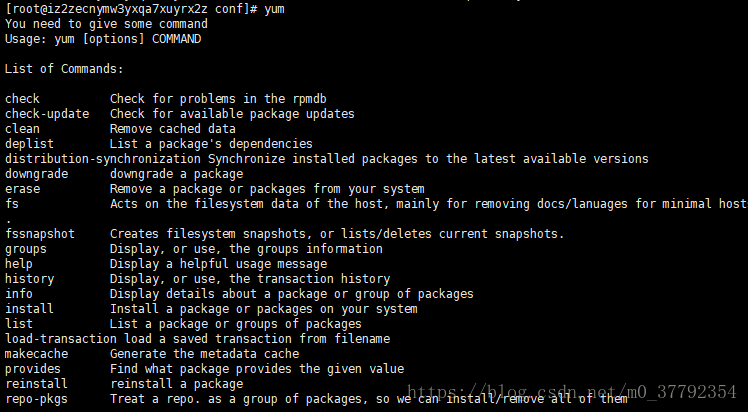
Task: Click the 'List of Commands:' heading
Action: pos(64,69)
